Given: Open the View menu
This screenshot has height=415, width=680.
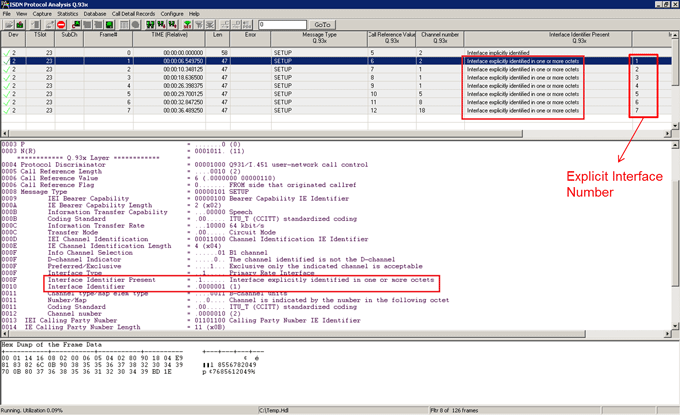Looking at the screenshot, I should pyautogui.click(x=21, y=14).
